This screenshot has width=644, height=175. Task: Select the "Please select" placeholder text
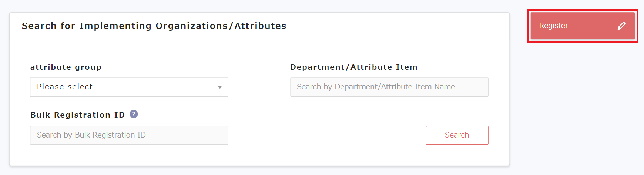[x=65, y=87]
